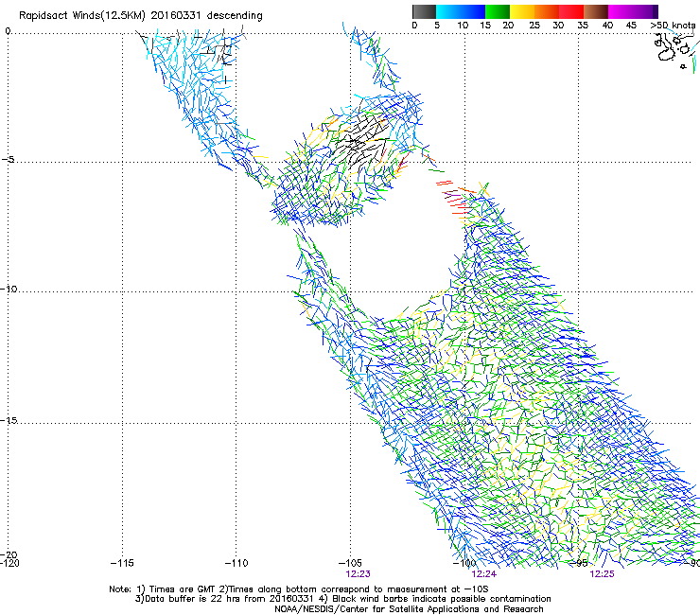Viewport: 700px width, 615px height.
Task: Click the latitude label '-5'
Action: click(x=8, y=159)
